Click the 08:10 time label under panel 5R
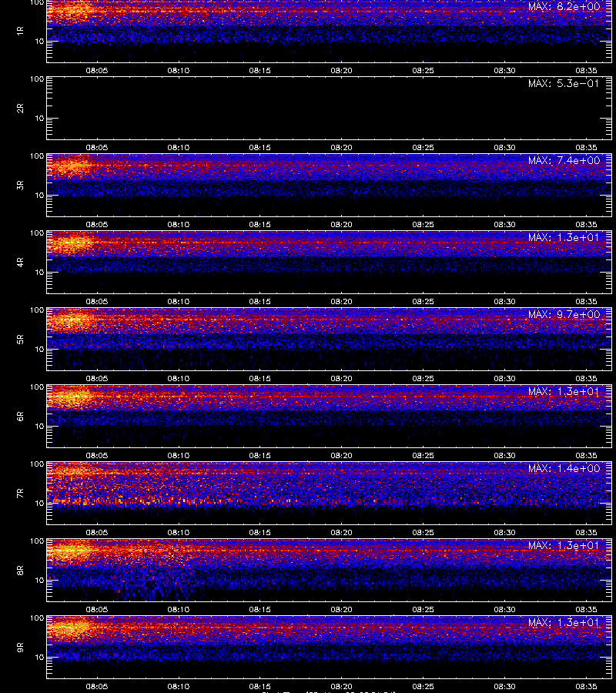The image size is (616, 693). pos(179,378)
